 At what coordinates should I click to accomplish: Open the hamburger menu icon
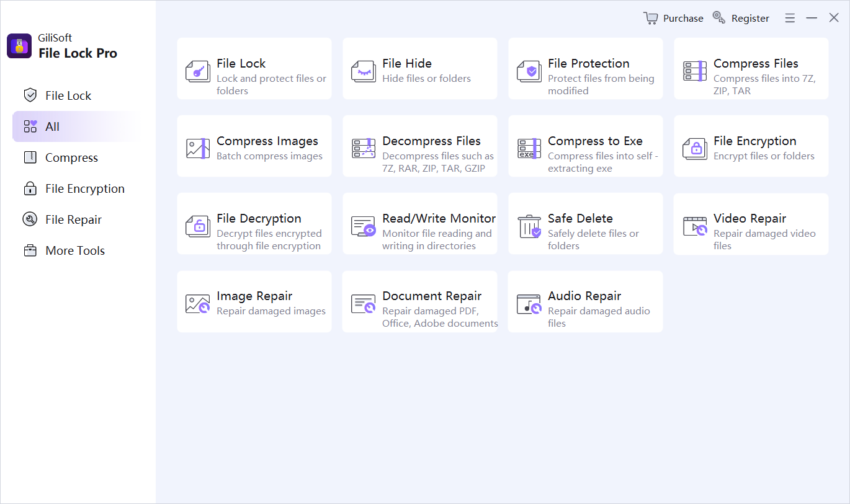point(790,19)
